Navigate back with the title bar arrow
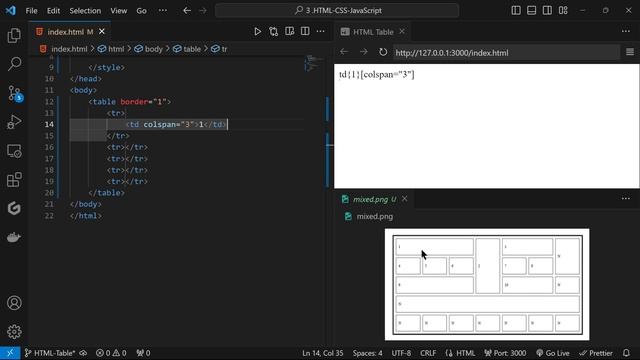The image size is (640, 360). click(187, 11)
